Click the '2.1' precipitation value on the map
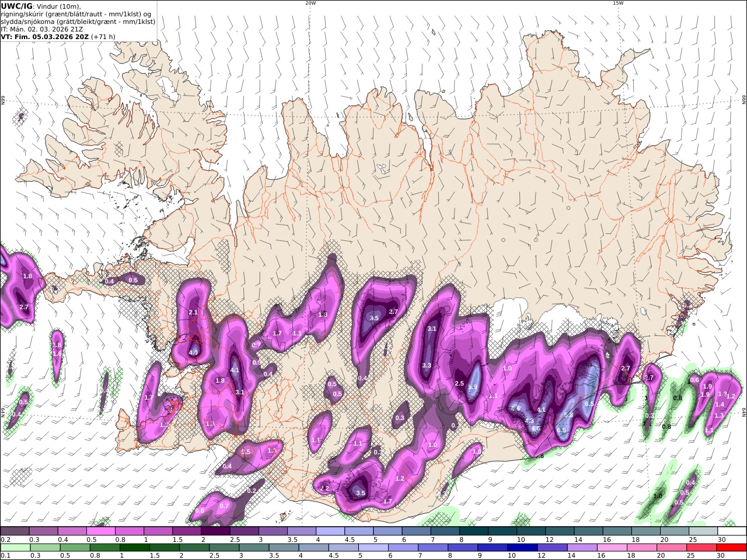 [x=193, y=313]
